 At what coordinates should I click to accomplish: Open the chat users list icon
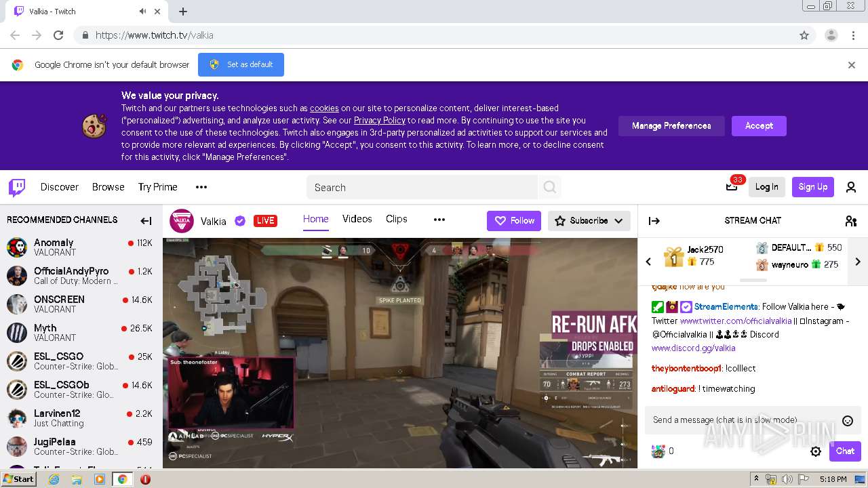(x=851, y=220)
